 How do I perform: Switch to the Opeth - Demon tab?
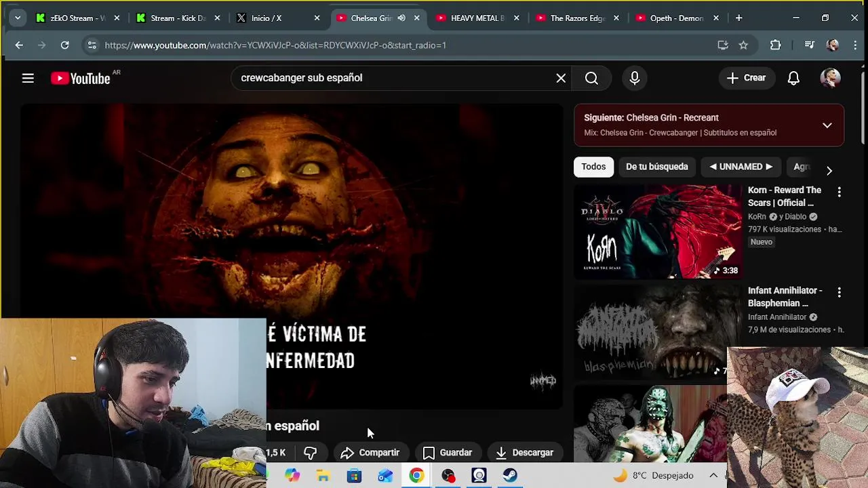click(x=677, y=18)
